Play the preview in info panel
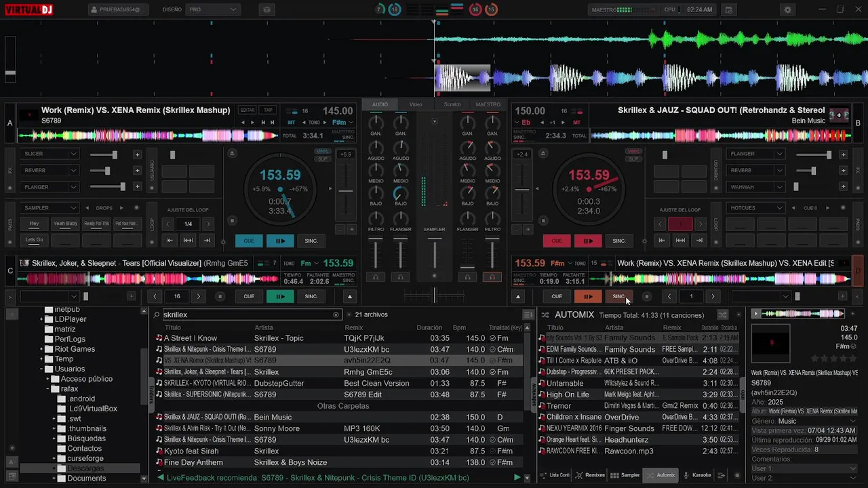 (756, 314)
